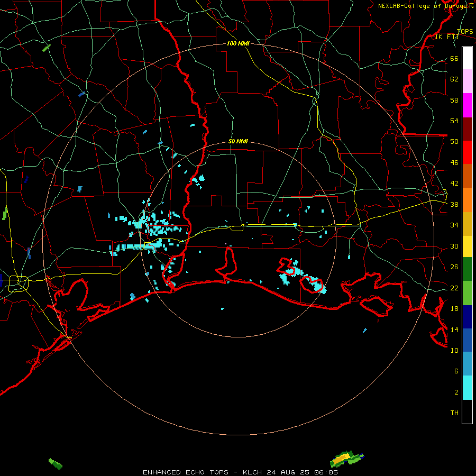Click the legend value "54"

(x=454, y=121)
